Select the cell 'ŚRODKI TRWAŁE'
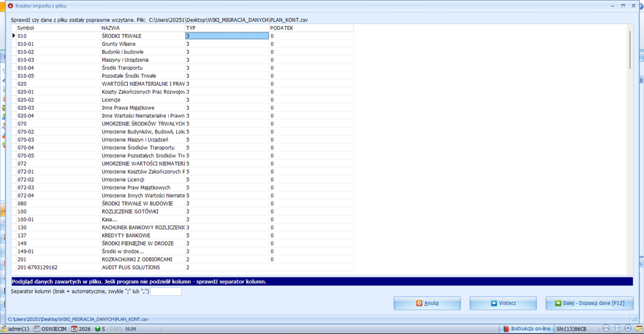 pos(142,36)
